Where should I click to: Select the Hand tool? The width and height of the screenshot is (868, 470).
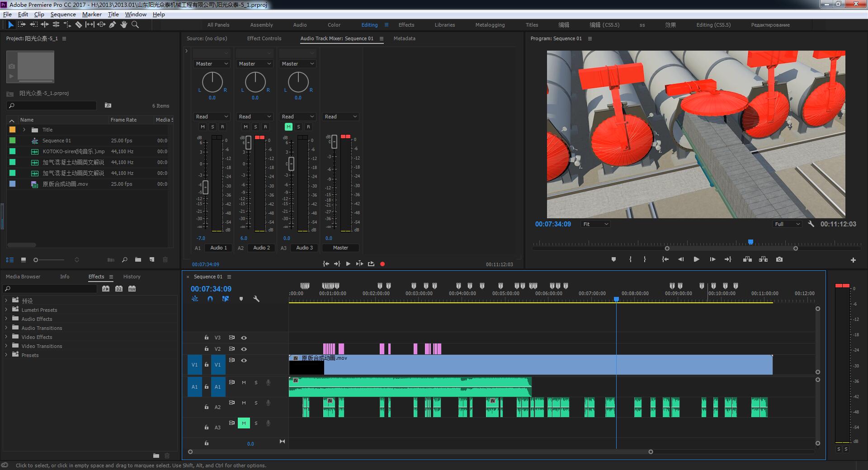pyautogui.click(x=123, y=25)
